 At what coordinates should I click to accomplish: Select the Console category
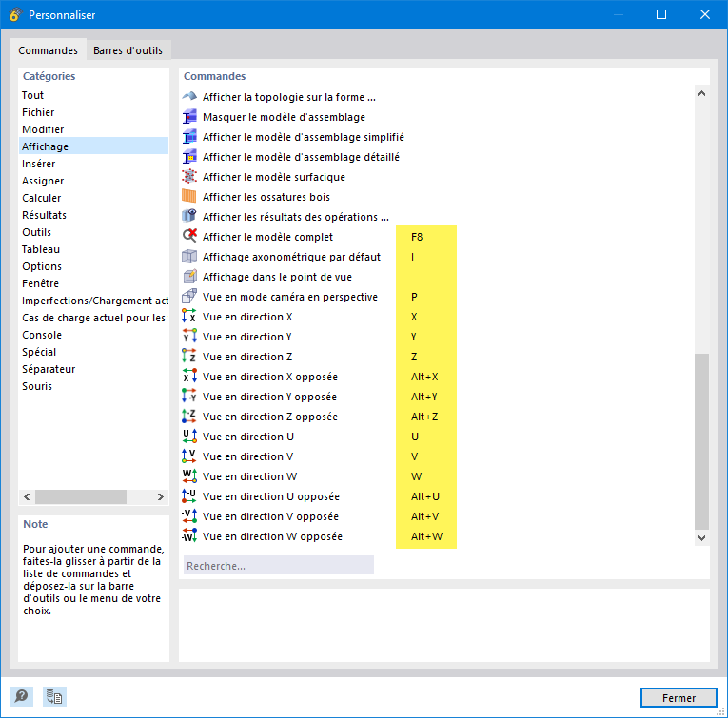tap(93, 335)
